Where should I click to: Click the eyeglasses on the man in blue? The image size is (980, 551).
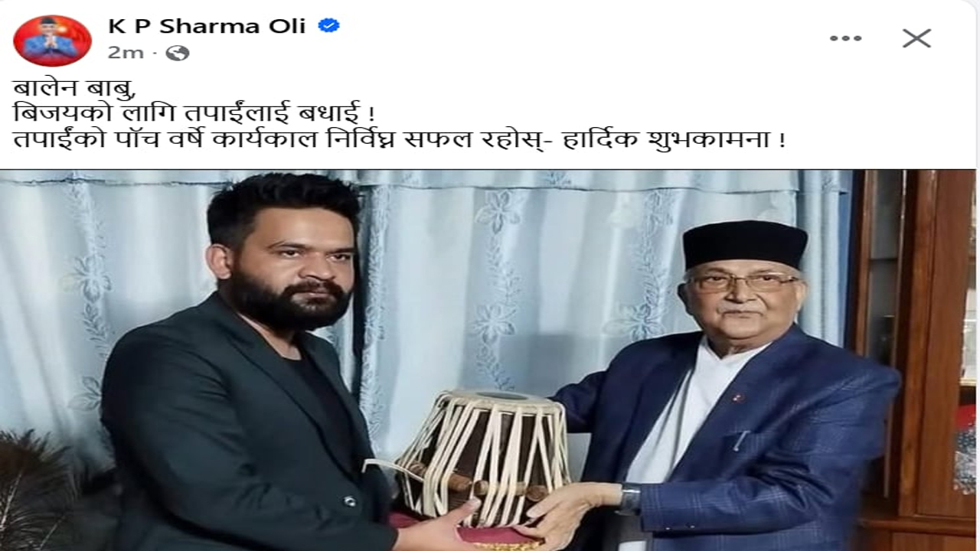743,281
